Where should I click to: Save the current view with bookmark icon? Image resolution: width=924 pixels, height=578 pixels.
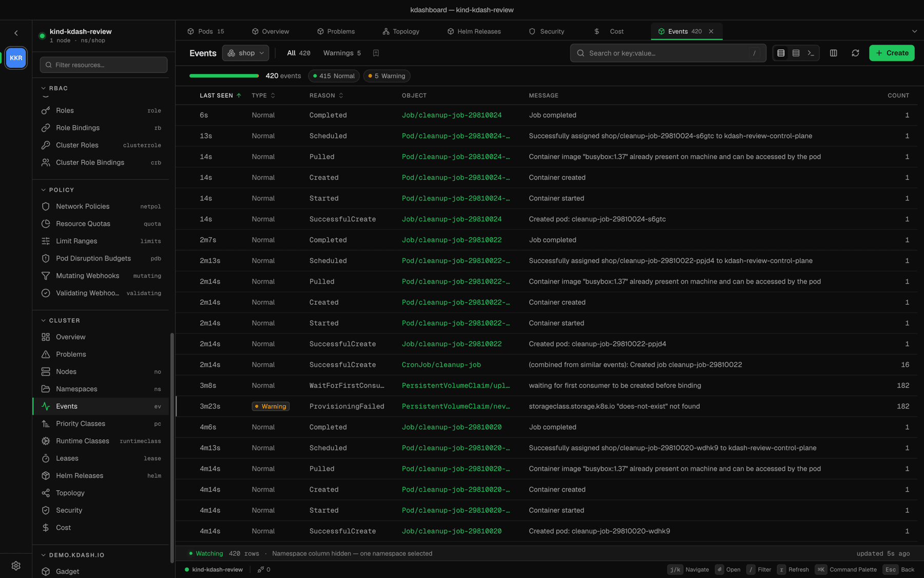[x=376, y=53]
